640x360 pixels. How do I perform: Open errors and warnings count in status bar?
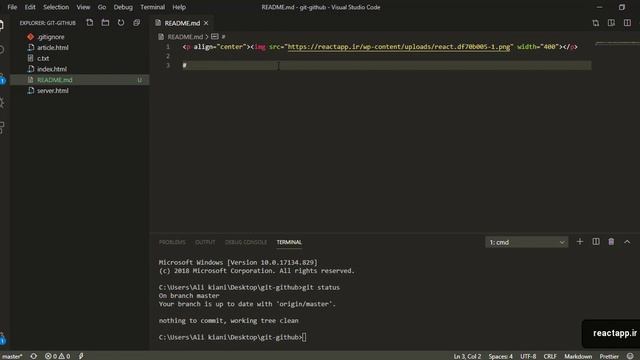pyautogui.click(x=57, y=356)
